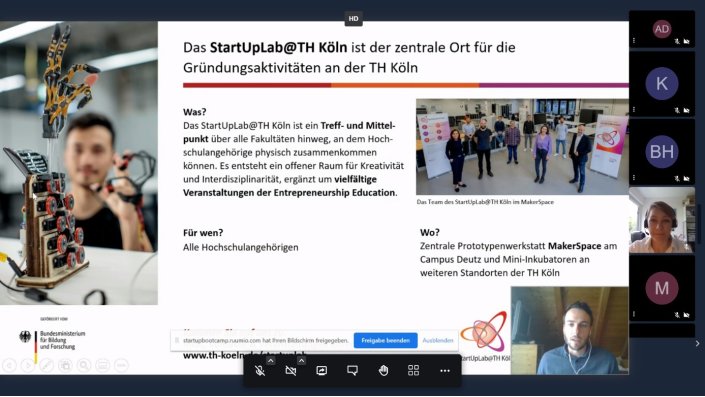Toggle subtitles in the slide controls

(102, 365)
